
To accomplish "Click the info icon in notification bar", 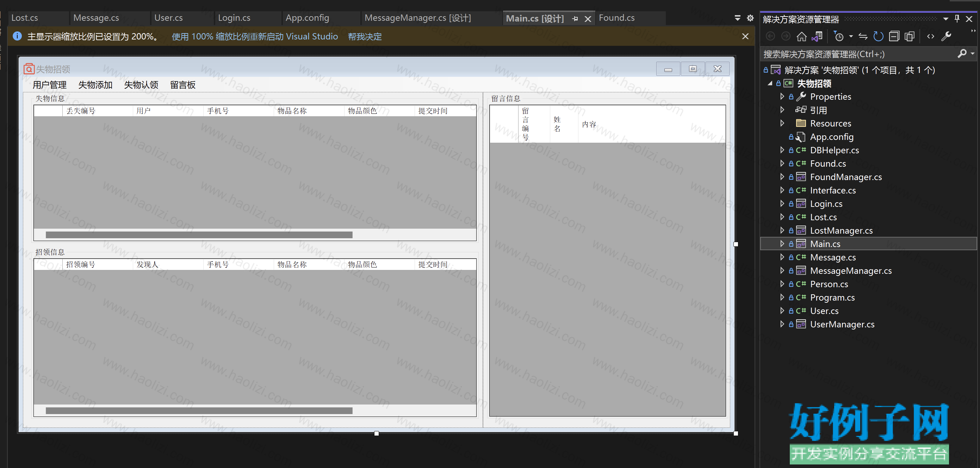I will tap(17, 36).
